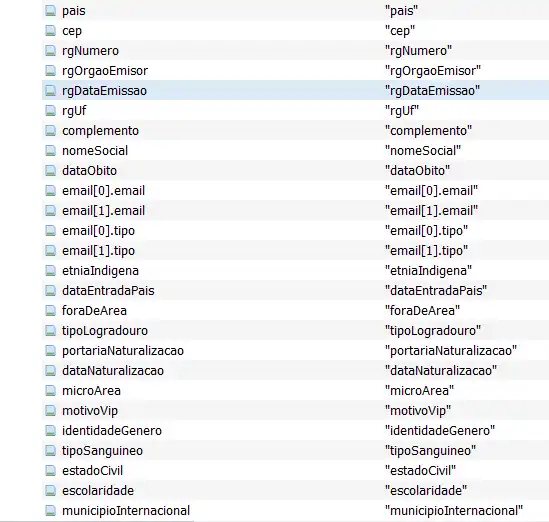Click the field icon beside email[0].tipo
The height and width of the screenshot is (522, 549).
[x=50, y=230]
